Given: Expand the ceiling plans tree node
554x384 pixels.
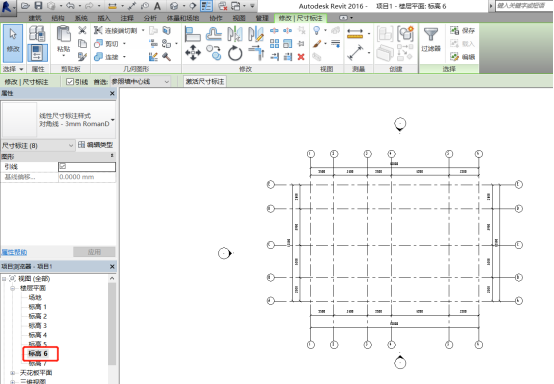Looking at the screenshot, I should click(13, 373).
